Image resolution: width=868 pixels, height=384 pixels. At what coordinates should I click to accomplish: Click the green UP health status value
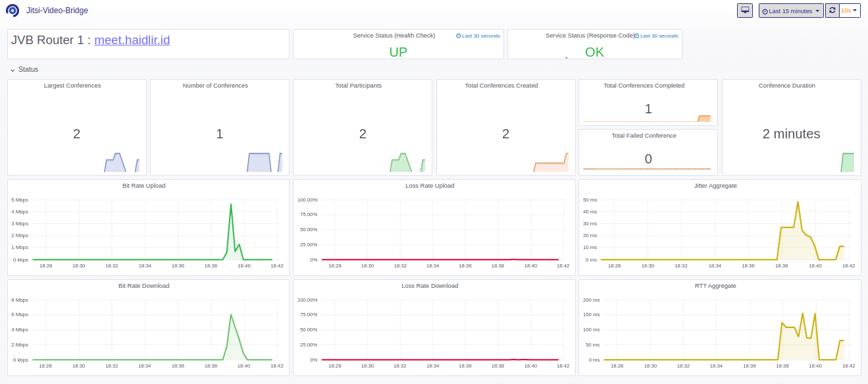point(398,52)
